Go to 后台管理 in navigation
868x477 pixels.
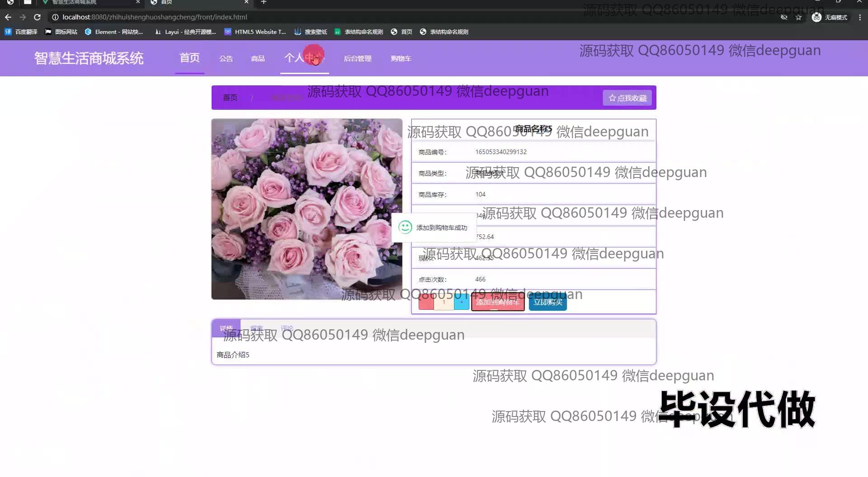coord(357,58)
